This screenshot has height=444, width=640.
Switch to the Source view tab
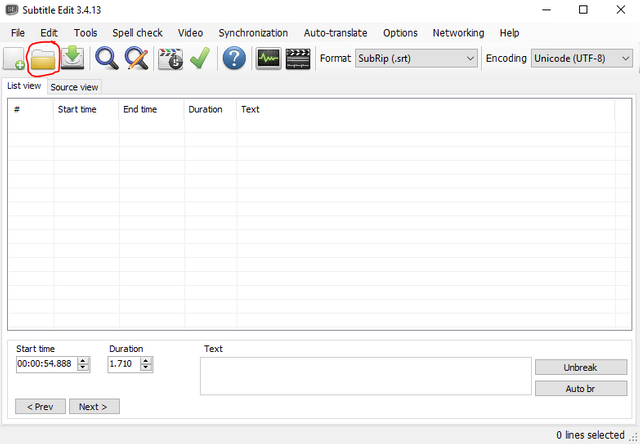(74, 87)
